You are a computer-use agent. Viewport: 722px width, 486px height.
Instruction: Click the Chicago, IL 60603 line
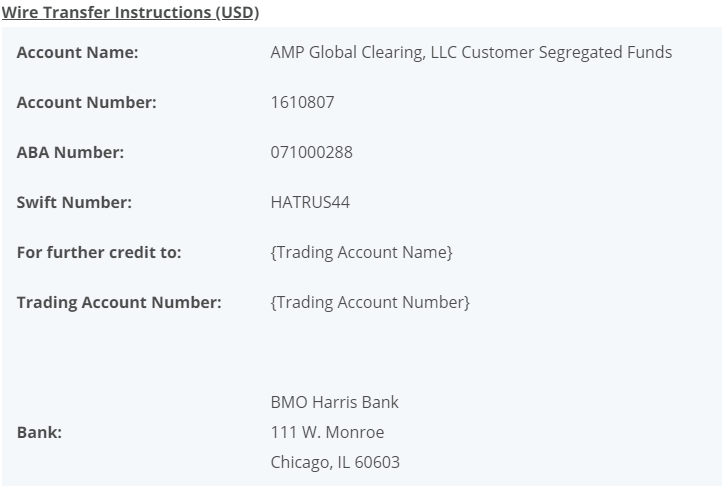pos(335,463)
